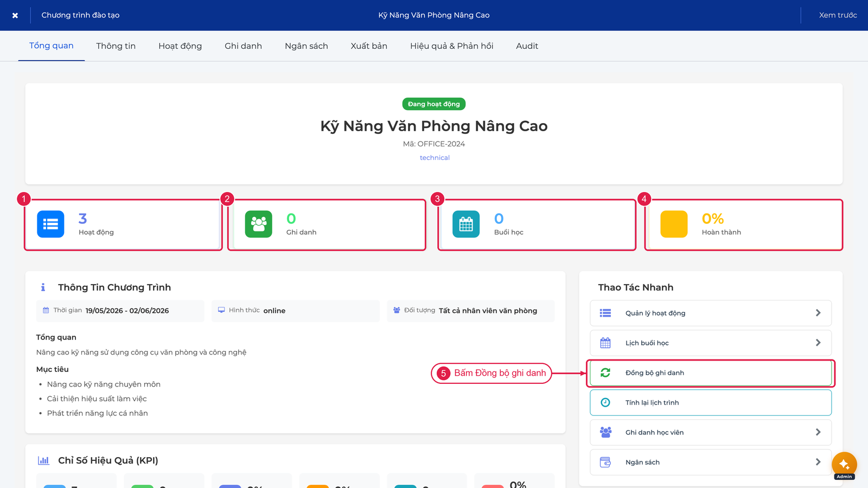Open the Ghi danh tab
The height and width of the screenshot is (488, 868).
pos(243,46)
